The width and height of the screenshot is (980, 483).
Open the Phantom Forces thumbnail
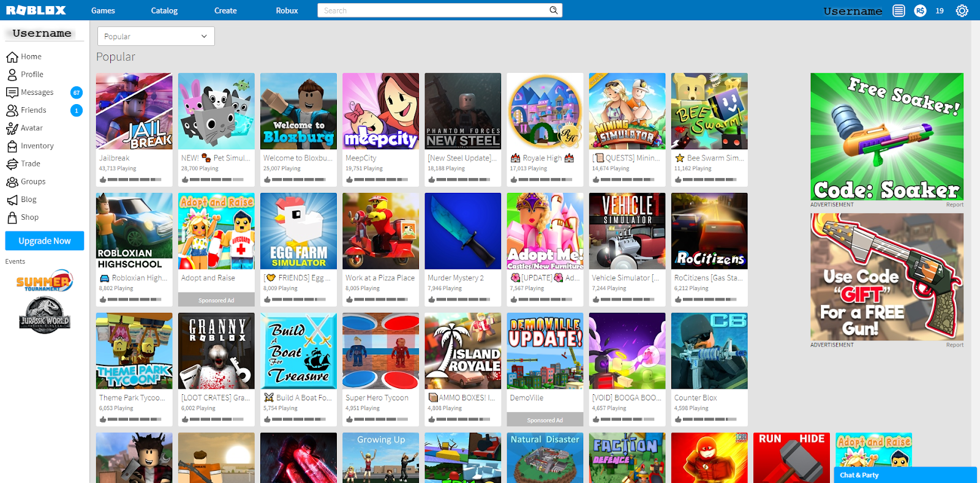pyautogui.click(x=463, y=111)
